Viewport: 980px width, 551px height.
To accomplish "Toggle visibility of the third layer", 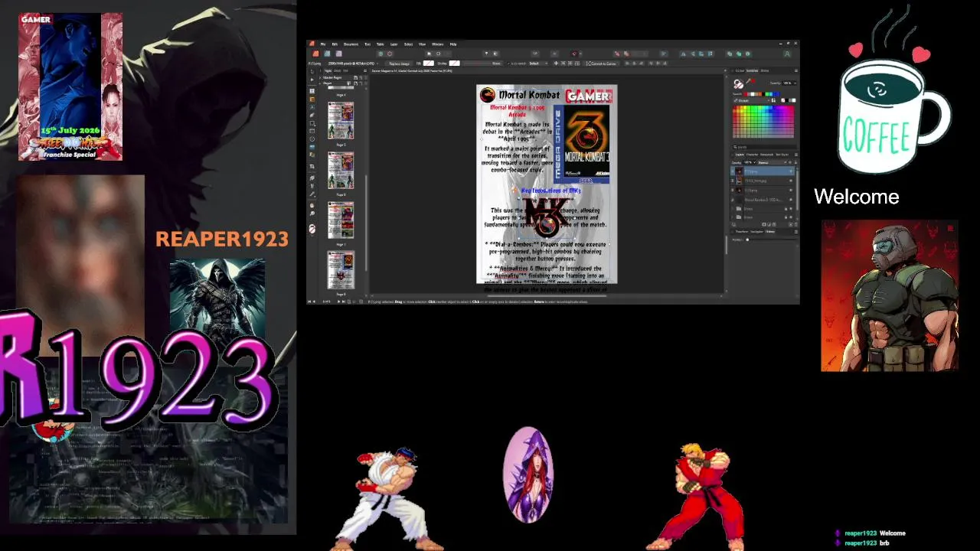I will [791, 190].
